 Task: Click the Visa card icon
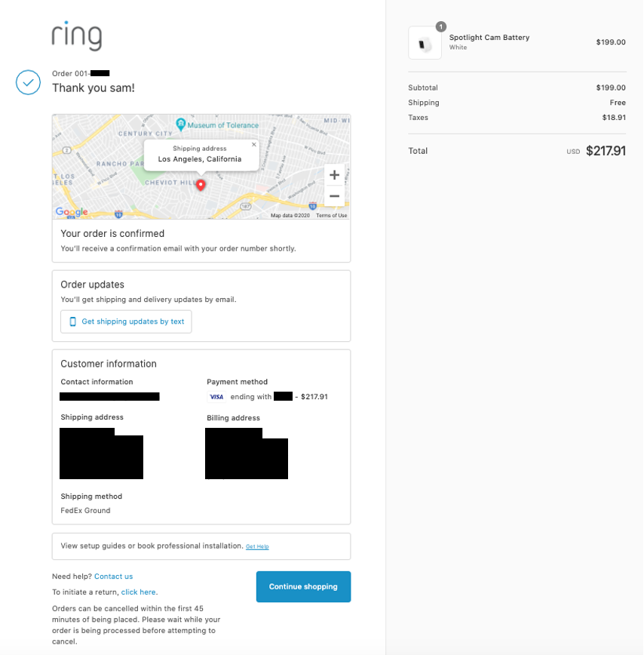click(x=216, y=397)
